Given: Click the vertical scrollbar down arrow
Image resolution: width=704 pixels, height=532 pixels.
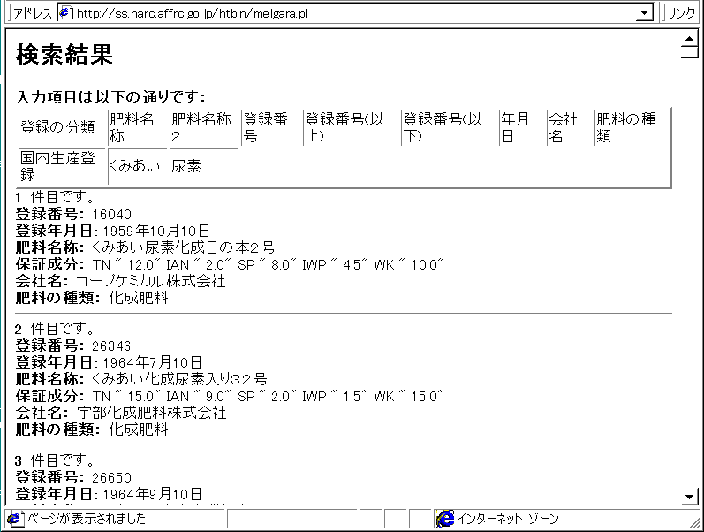Looking at the screenshot, I should [x=689, y=496].
